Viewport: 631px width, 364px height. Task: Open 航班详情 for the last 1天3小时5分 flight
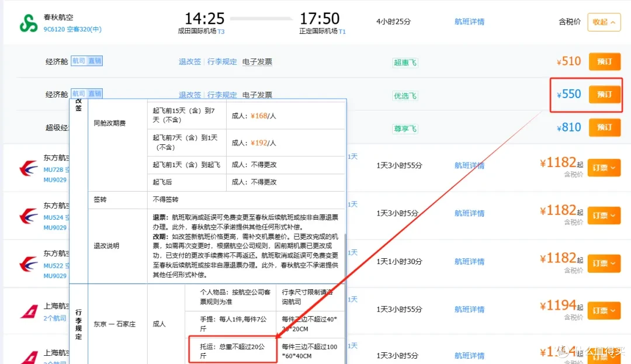click(x=469, y=356)
